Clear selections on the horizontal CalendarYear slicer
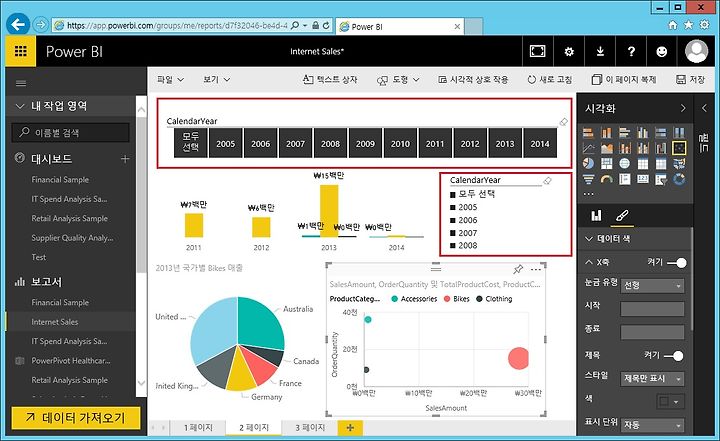 click(563, 122)
